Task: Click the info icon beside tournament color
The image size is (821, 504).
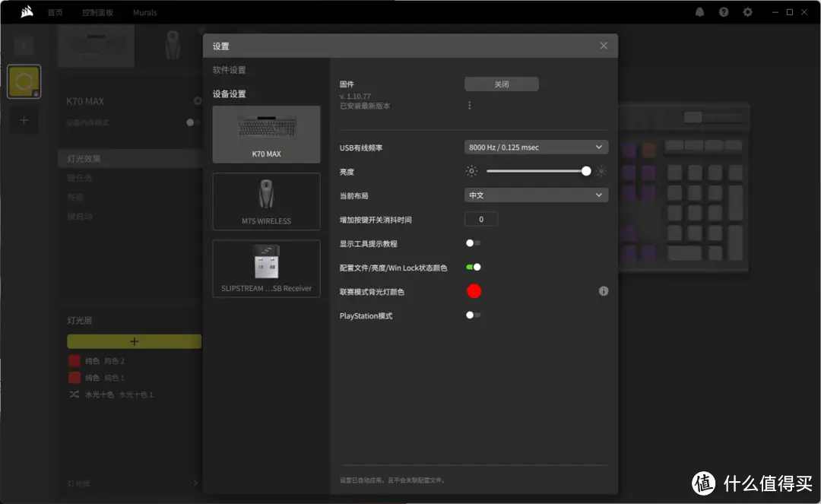Action: [604, 291]
